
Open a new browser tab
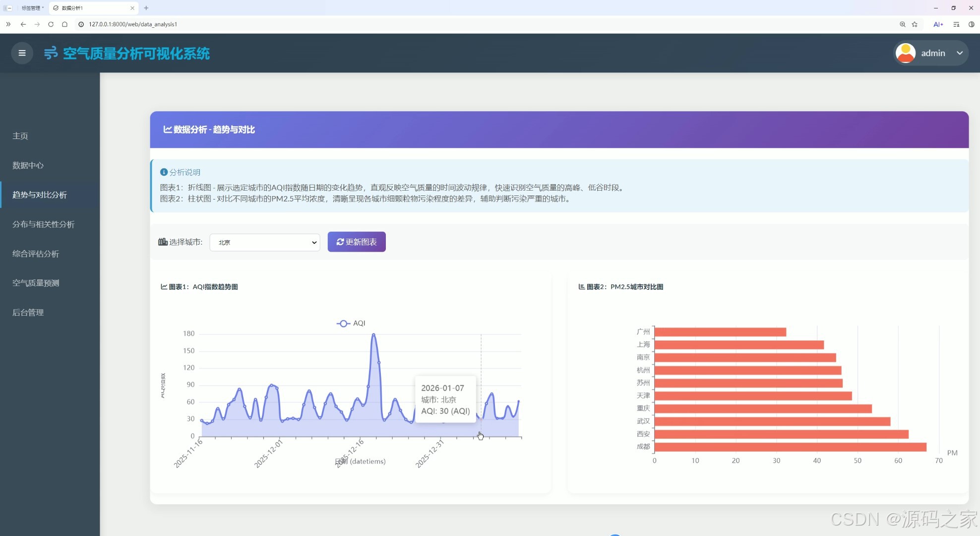pos(146,8)
